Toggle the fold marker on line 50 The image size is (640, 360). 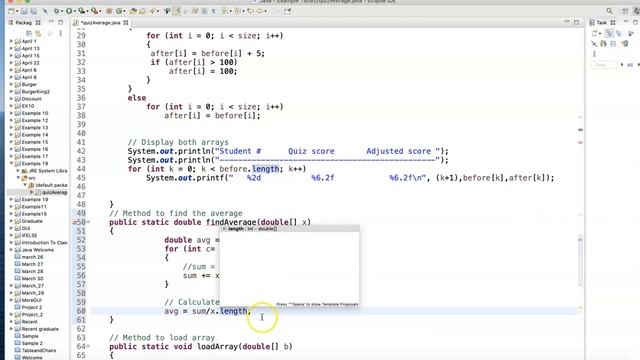88,222
